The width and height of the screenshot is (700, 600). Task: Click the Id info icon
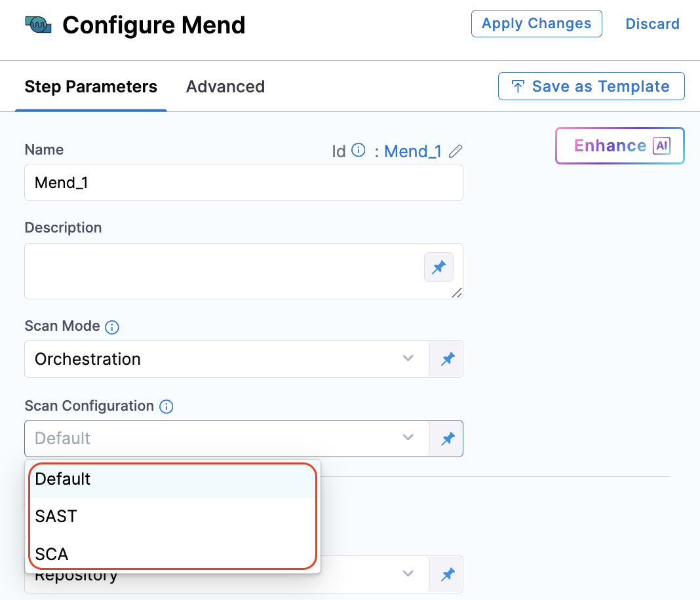pos(359,151)
